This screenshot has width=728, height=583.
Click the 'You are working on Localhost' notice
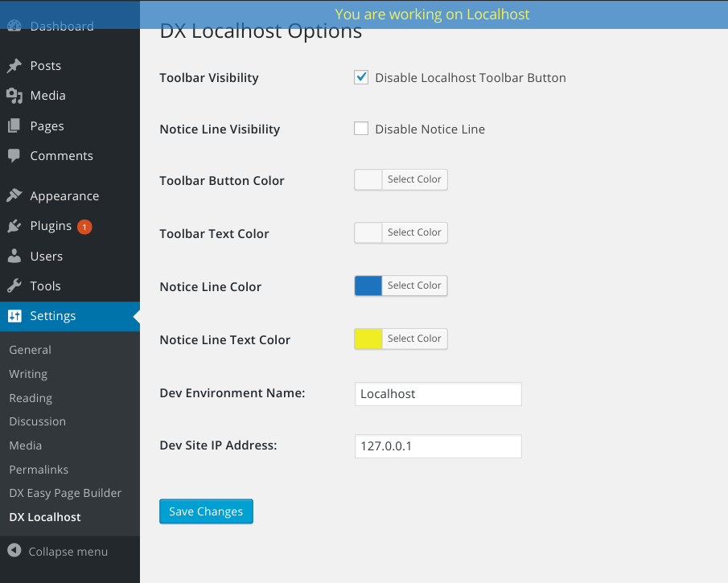pos(432,14)
